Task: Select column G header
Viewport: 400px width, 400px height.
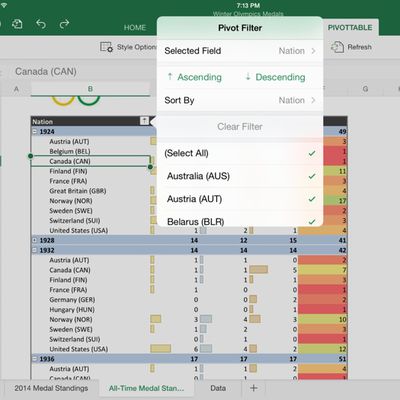Action: point(365,89)
